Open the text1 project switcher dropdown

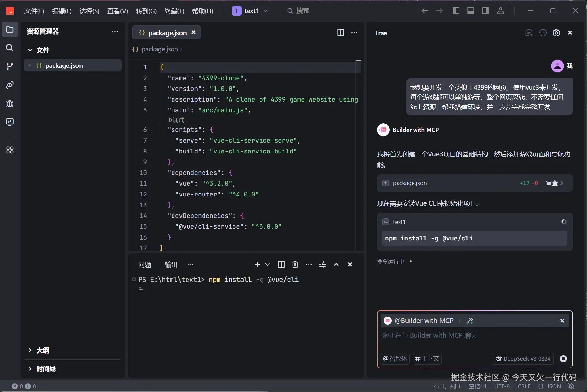click(x=250, y=11)
